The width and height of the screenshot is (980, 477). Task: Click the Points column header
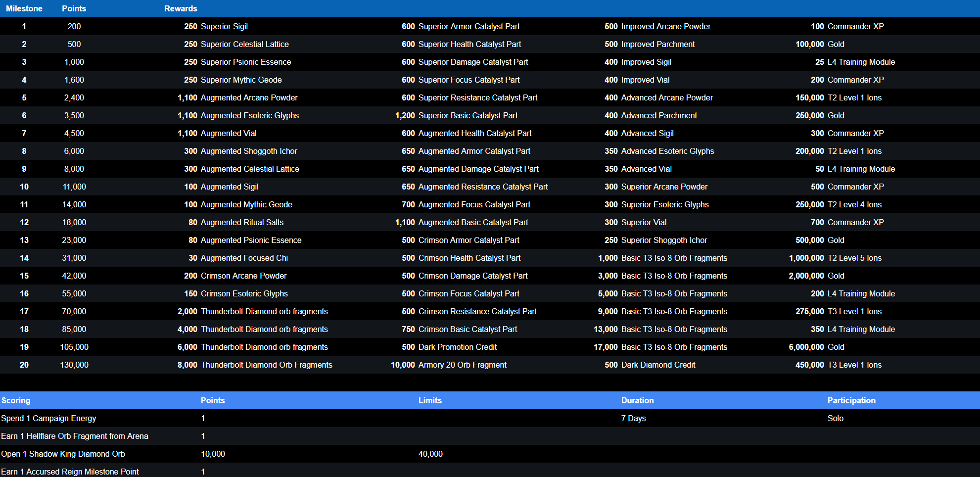click(x=74, y=8)
